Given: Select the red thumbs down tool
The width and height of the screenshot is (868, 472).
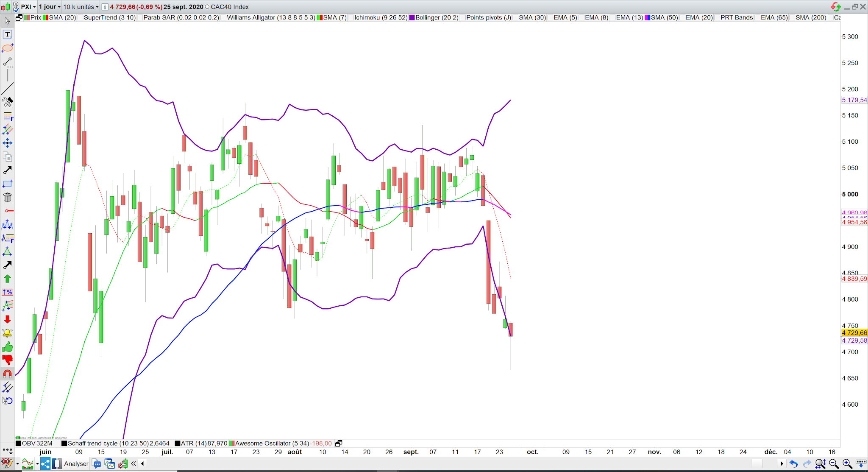Looking at the screenshot, I should pos(7,360).
